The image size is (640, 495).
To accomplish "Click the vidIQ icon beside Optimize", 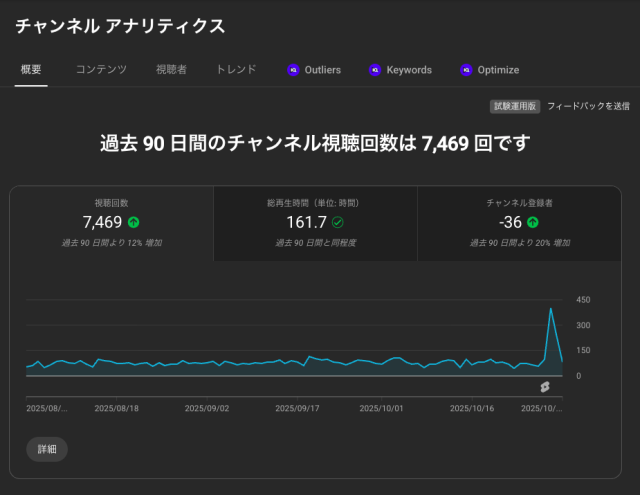I will (466, 70).
